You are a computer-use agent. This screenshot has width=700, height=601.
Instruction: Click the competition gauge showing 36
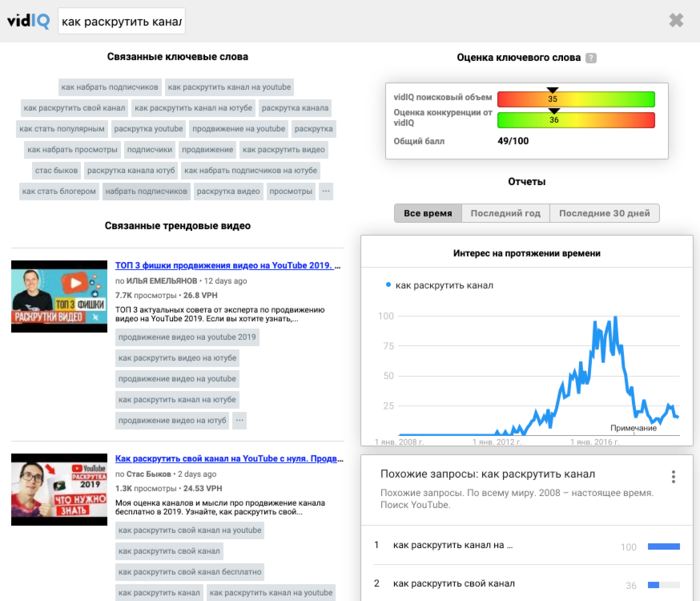tap(576, 119)
